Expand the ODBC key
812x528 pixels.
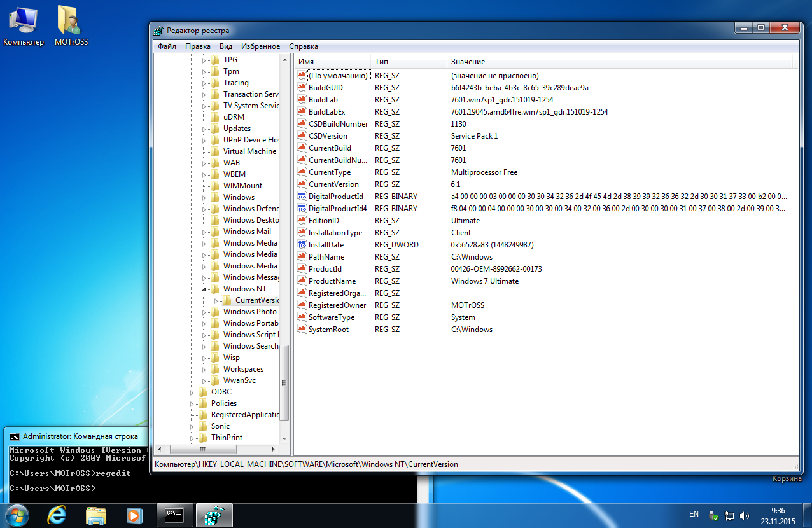[192, 392]
